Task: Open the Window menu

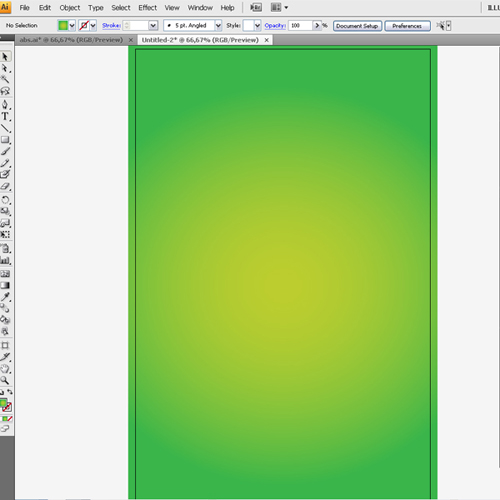Action: click(200, 8)
